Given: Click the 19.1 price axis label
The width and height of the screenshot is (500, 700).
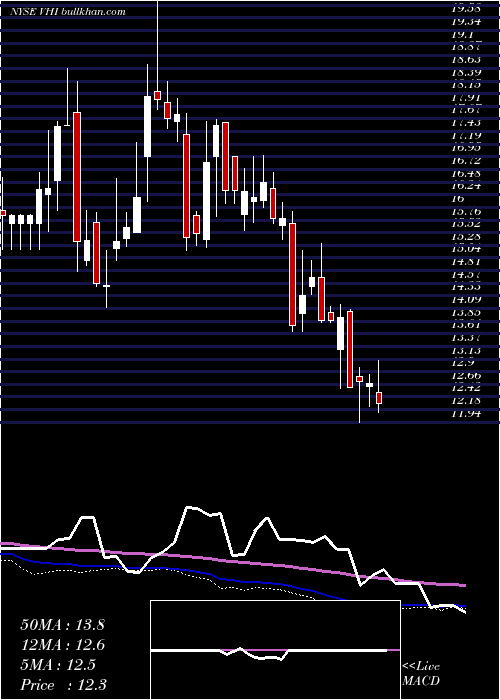Looking at the screenshot, I should point(462,34).
